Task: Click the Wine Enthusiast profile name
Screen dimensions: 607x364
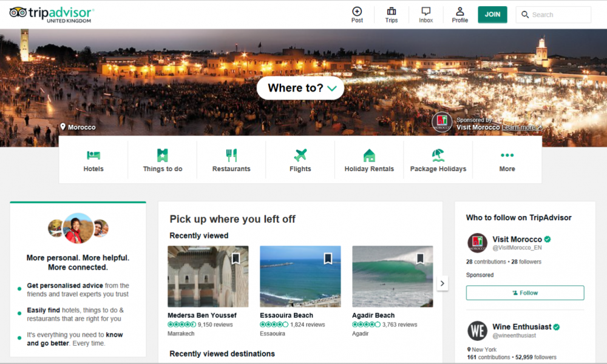Action: [x=522, y=327]
